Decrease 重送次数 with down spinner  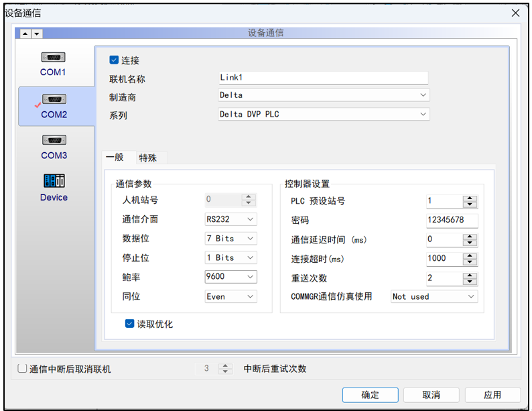point(470,280)
